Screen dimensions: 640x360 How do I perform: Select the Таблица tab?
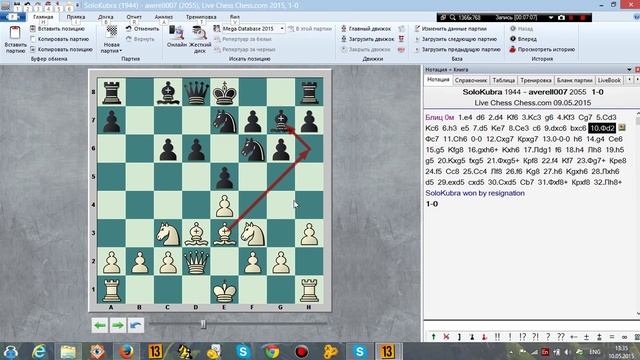coord(503,80)
